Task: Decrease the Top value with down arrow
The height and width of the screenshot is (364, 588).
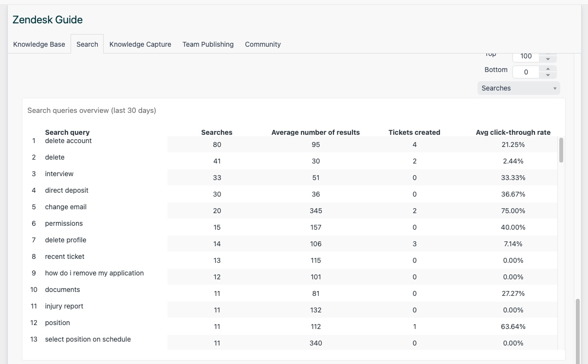Action: click(x=548, y=59)
